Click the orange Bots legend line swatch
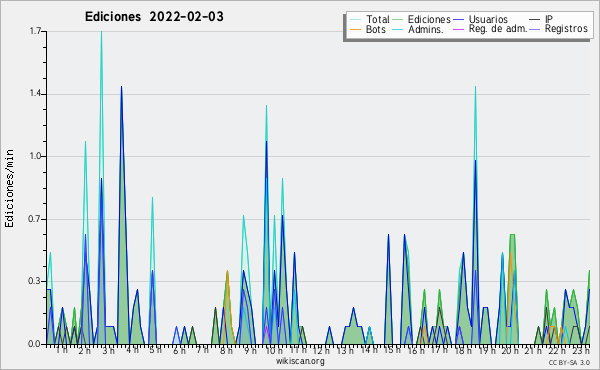This screenshot has width=600, height=370. pos(355,29)
